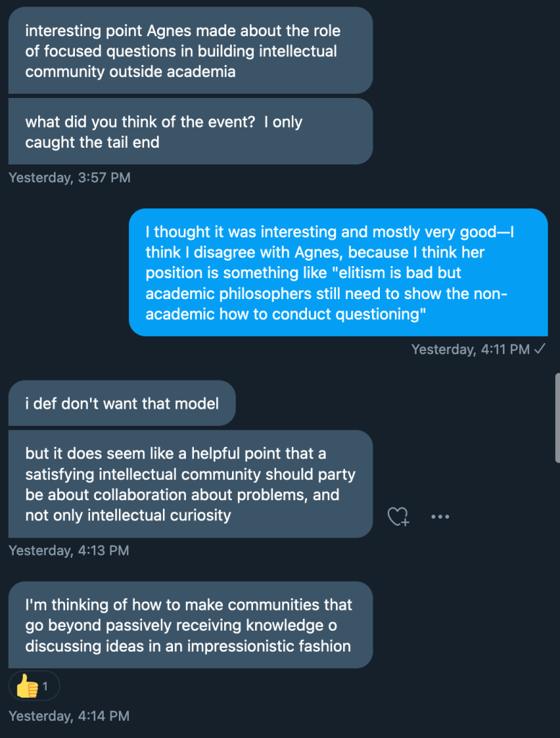560x738 pixels.
Task: Add a reaction with the heart-plus icon
Action: pyautogui.click(x=398, y=517)
